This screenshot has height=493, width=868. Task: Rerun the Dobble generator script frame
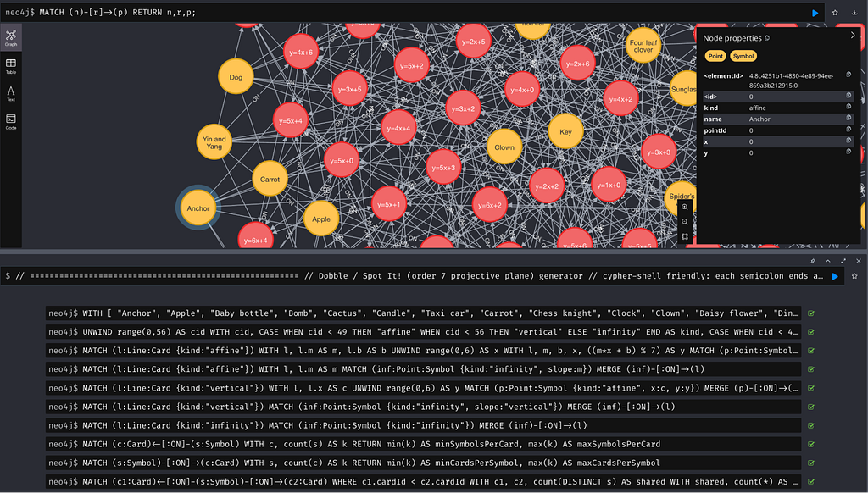(x=835, y=276)
